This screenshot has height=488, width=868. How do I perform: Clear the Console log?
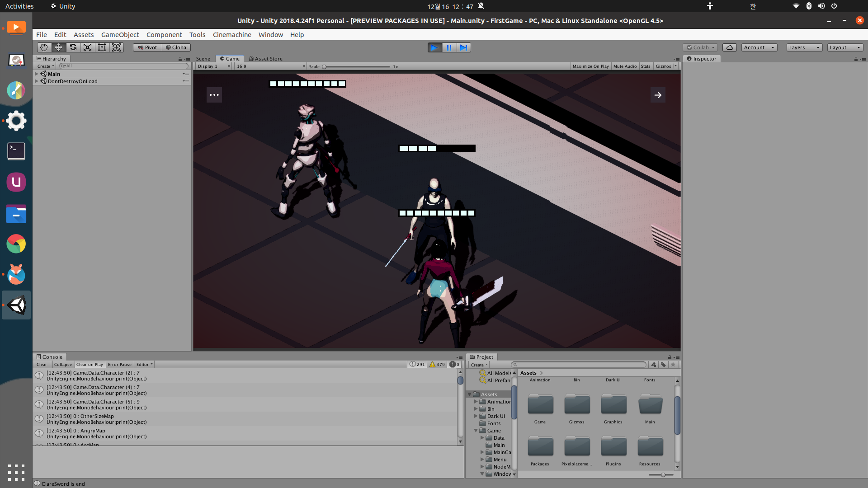tap(42, 365)
